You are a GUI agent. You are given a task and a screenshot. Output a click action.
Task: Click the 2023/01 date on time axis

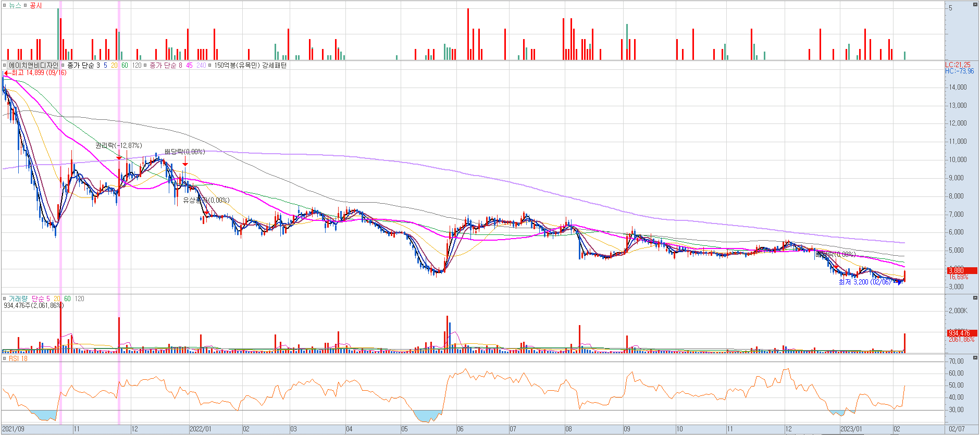[851, 429]
